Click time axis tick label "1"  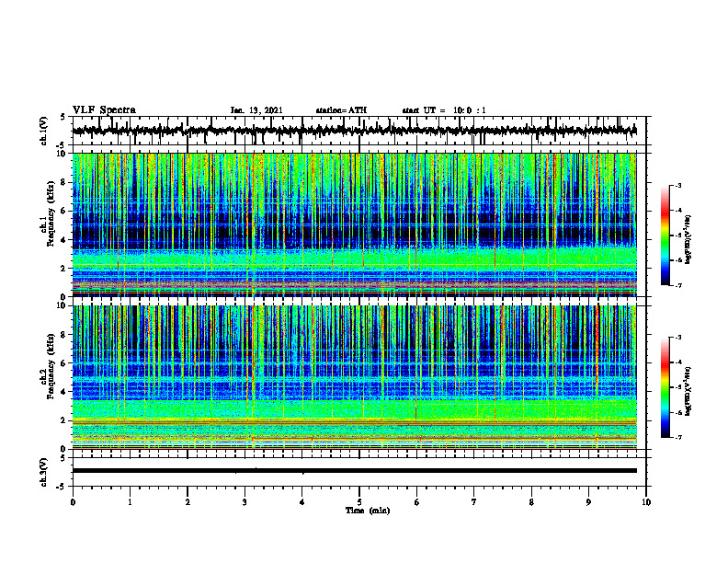point(130,502)
